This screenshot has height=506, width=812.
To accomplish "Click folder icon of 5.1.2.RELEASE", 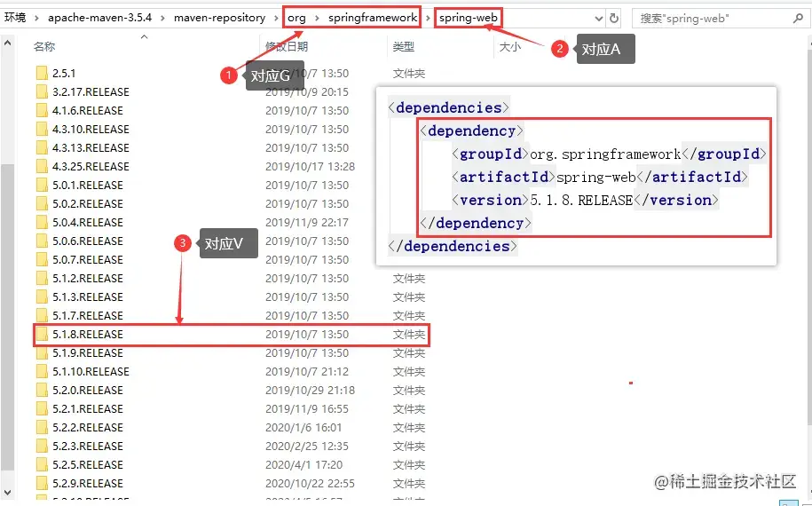I will click(x=42, y=278).
